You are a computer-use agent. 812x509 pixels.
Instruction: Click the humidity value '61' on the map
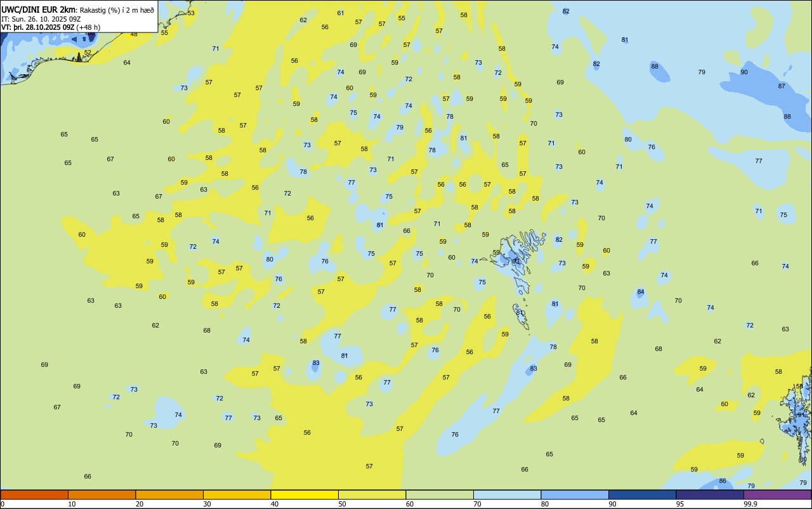tap(341, 13)
